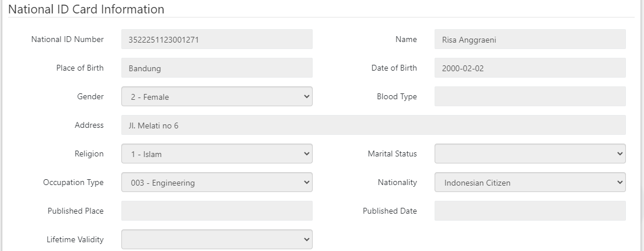Screen dimensions: 644x251
Task: Open the Lifetime Validity dropdown
Action: click(x=216, y=239)
